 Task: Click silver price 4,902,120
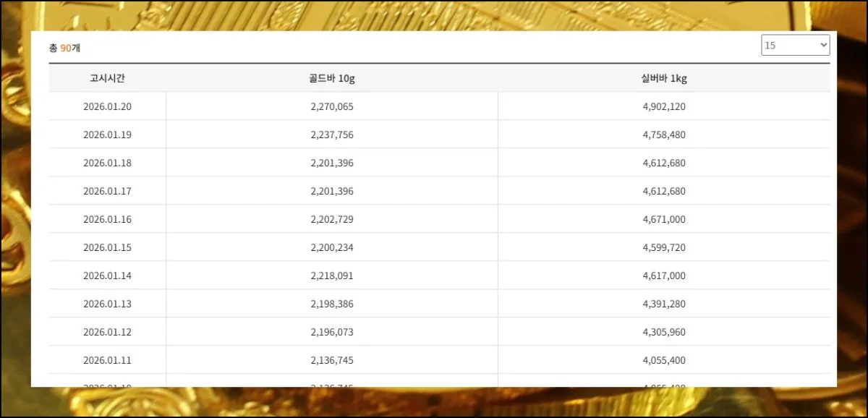coord(663,106)
